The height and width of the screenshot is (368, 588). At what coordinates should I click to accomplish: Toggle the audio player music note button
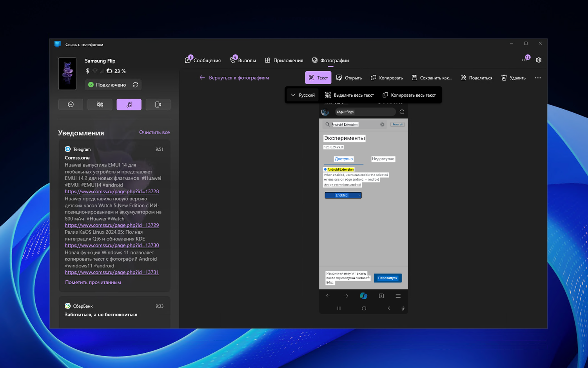(129, 105)
